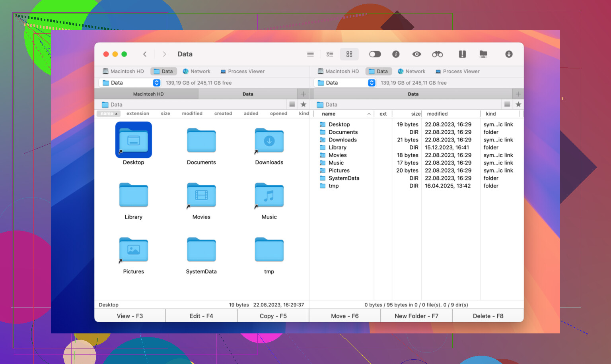Toggle the Quick Look eye icon
This screenshot has width=611, height=364.
(416, 54)
